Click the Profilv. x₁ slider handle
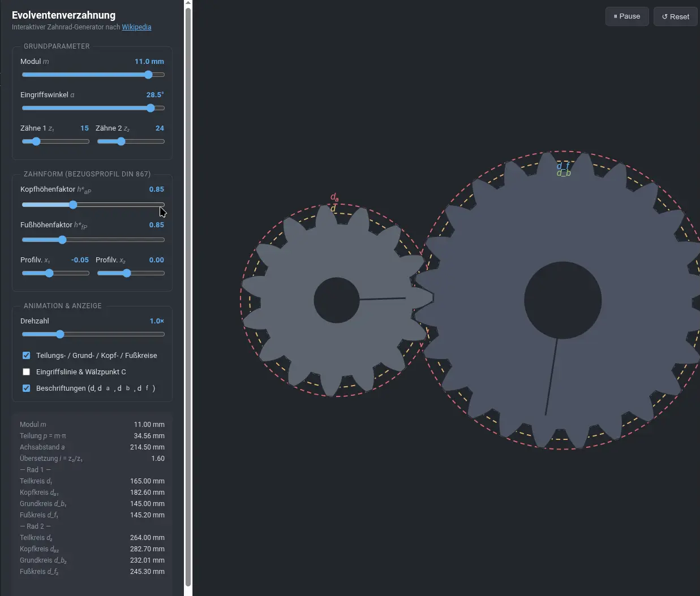This screenshot has height=596, width=700. click(x=49, y=273)
